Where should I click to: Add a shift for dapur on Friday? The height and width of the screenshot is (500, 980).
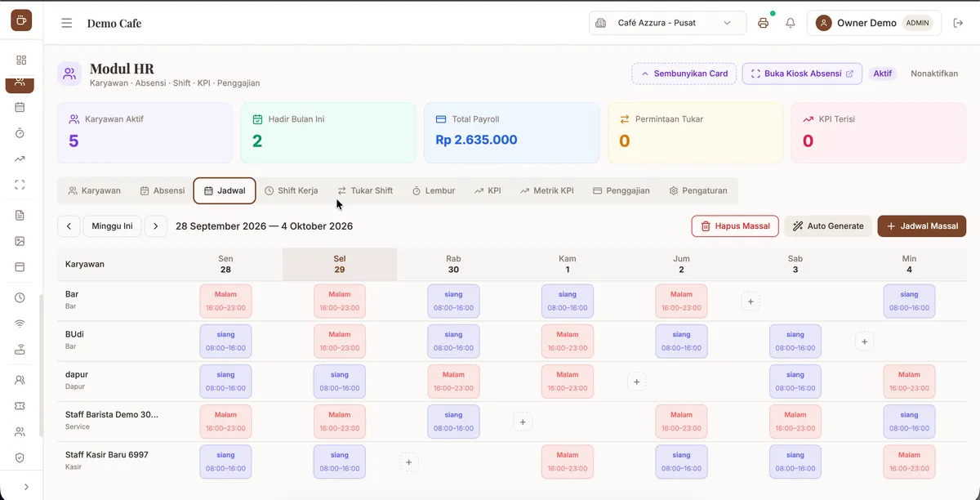(638, 382)
